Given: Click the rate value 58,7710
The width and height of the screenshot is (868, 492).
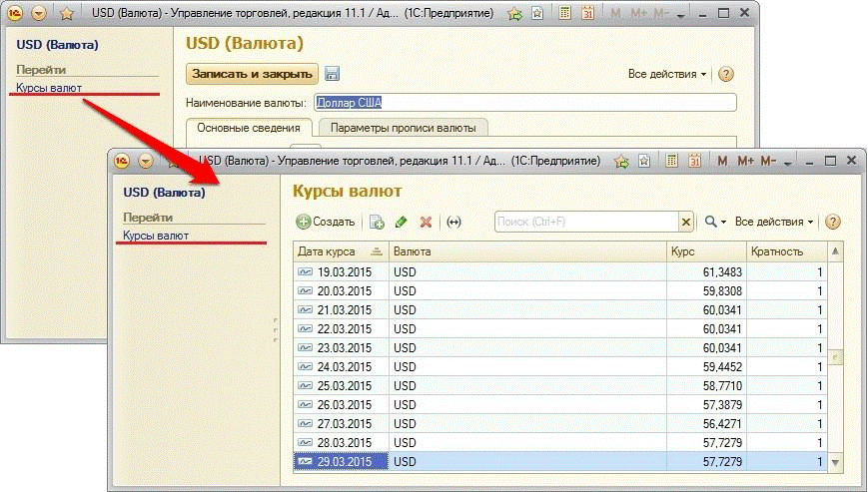Looking at the screenshot, I should (x=722, y=385).
